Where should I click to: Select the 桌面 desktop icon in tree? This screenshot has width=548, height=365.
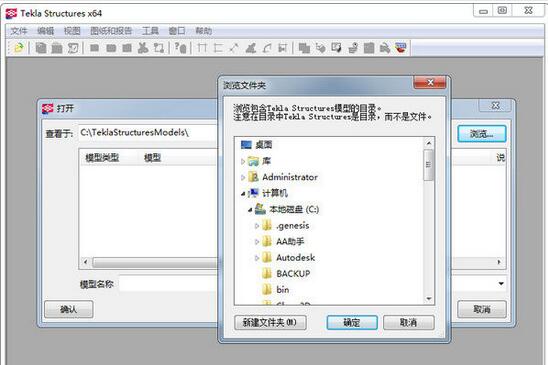coord(246,144)
